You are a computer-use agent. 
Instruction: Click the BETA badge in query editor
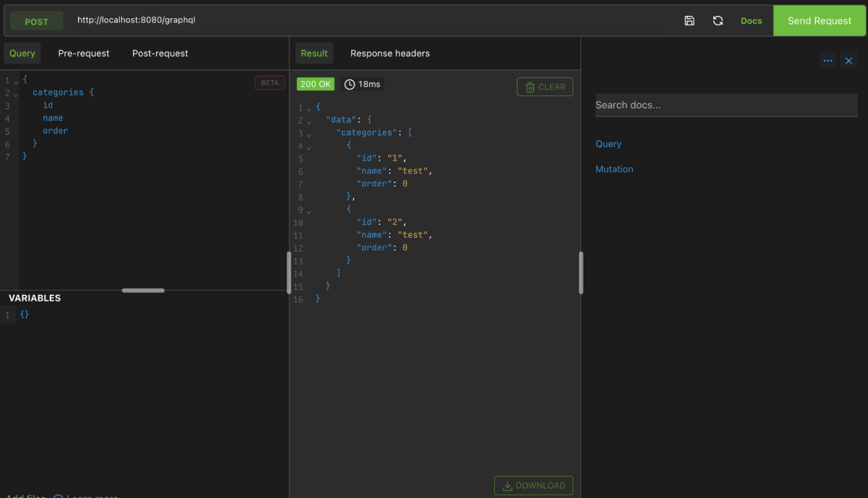(270, 83)
